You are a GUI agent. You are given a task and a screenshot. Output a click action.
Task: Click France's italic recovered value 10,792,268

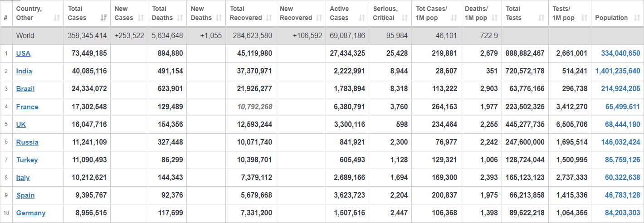[254, 107]
